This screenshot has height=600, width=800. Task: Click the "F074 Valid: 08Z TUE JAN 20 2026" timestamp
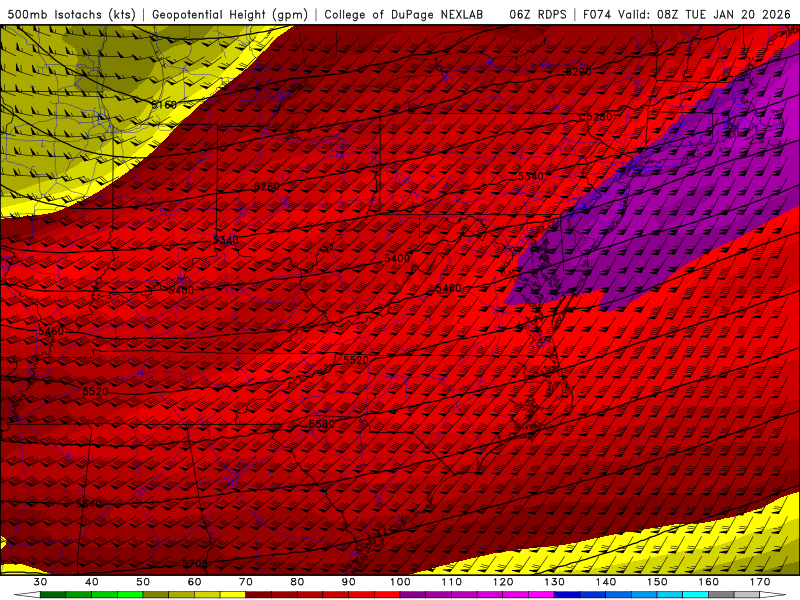[687, 14]
